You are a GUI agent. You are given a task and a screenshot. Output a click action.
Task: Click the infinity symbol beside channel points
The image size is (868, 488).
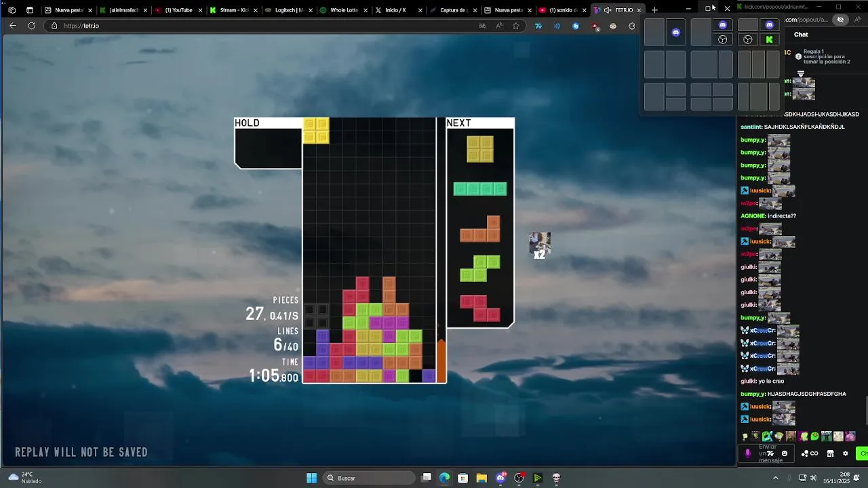click(x=814, y=454)
